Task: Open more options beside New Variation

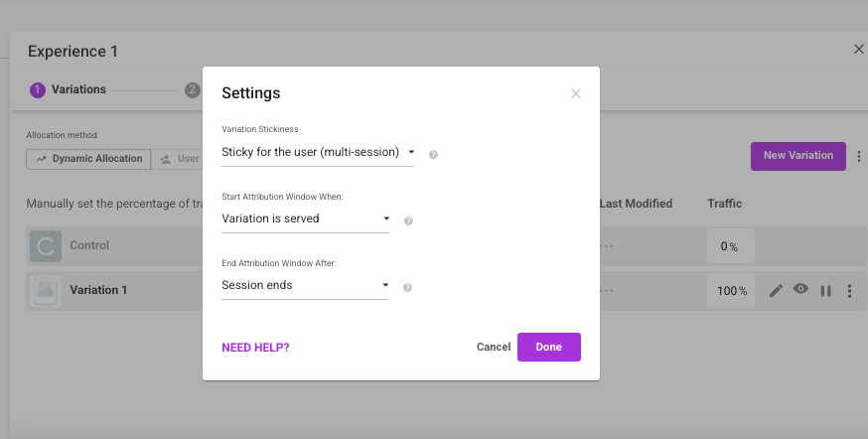Action: point(859,156)
